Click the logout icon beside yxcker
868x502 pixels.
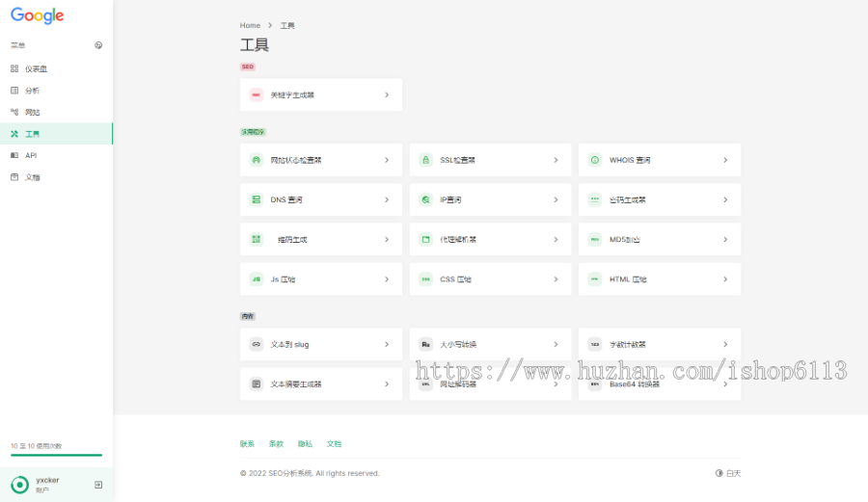[x=98, y=485]
